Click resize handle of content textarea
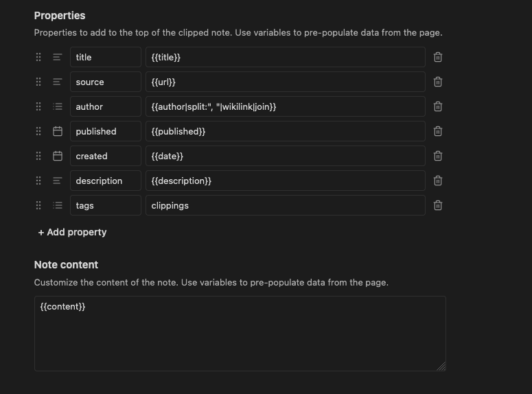This screenshot has width=532, height=394. tap(441, 367)
